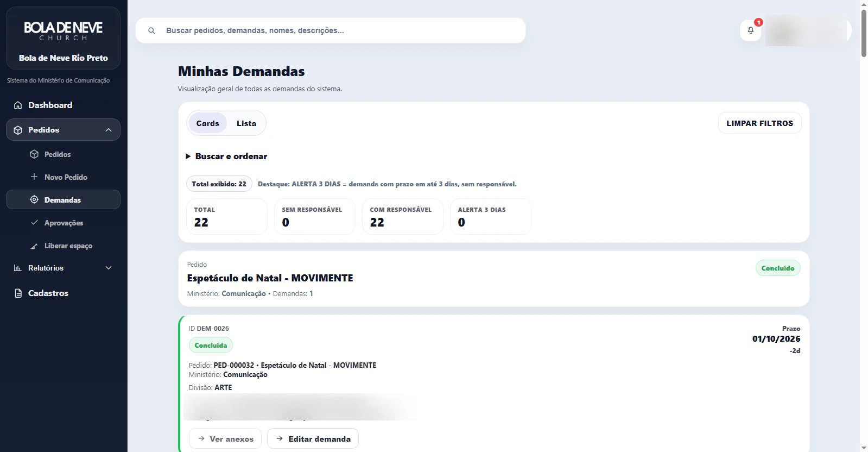
Task: Open Cadastros in the sidebar
Action: point(63,293)
